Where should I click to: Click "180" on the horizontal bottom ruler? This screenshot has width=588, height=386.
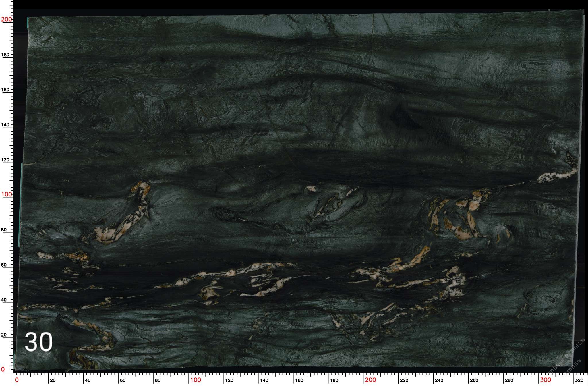point(334,381)
